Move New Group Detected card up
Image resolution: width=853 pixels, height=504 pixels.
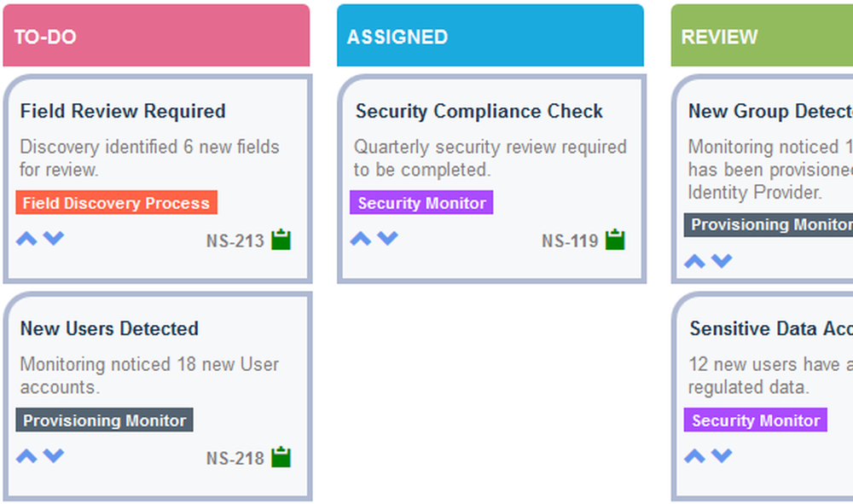coord(694,261)
